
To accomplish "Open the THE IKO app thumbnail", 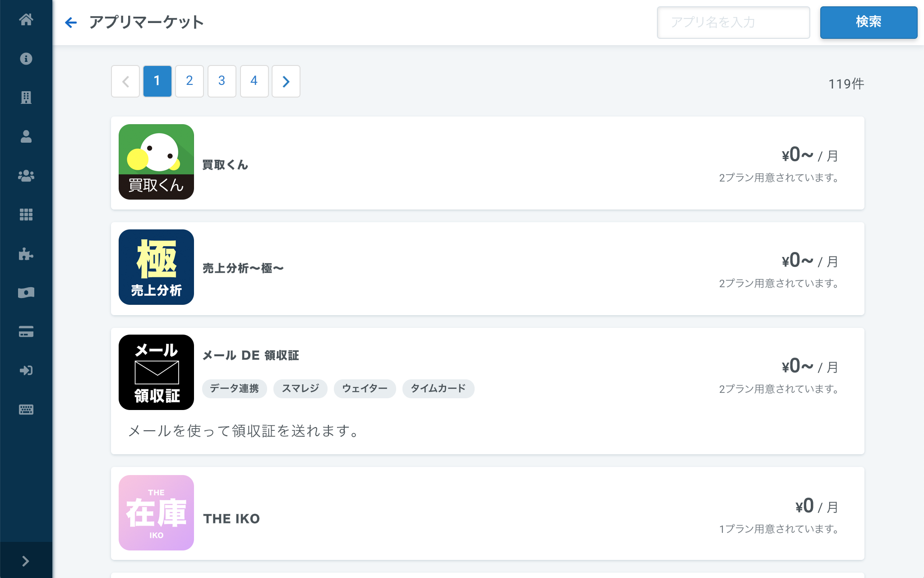I will (x=157, y=513).
